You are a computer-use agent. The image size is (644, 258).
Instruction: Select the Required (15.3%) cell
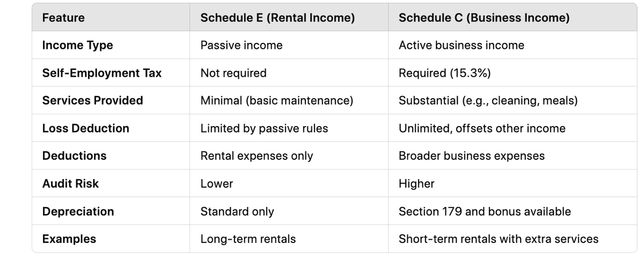[x=444, y=73]
